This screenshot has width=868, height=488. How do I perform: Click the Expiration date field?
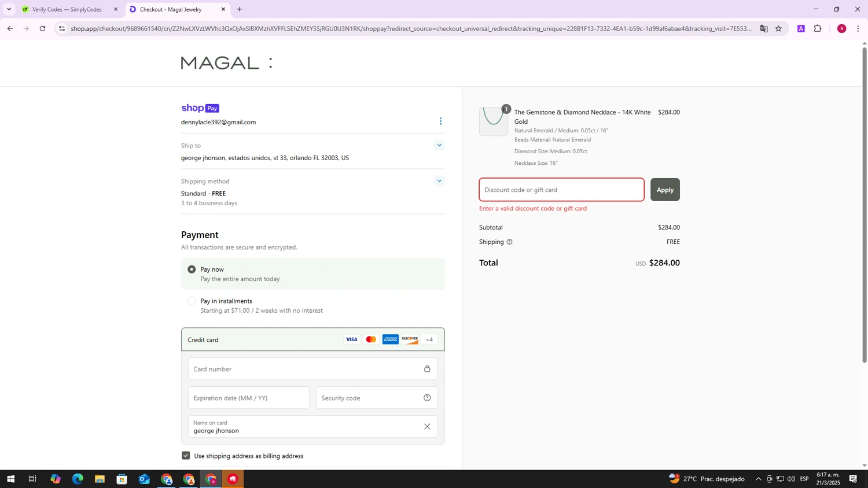(249, 398)
